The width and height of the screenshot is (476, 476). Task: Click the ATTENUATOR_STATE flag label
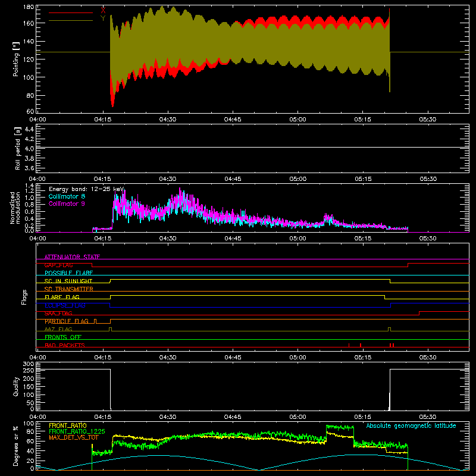click(x=72, y=257)
